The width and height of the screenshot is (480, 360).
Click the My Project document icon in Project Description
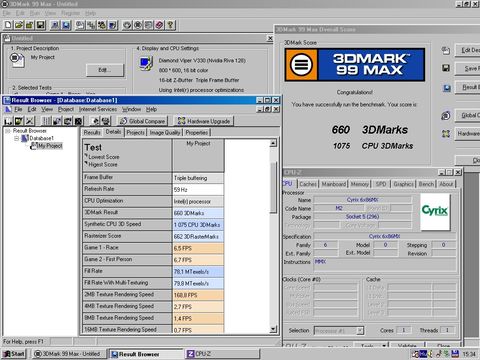tap(17, 60)
